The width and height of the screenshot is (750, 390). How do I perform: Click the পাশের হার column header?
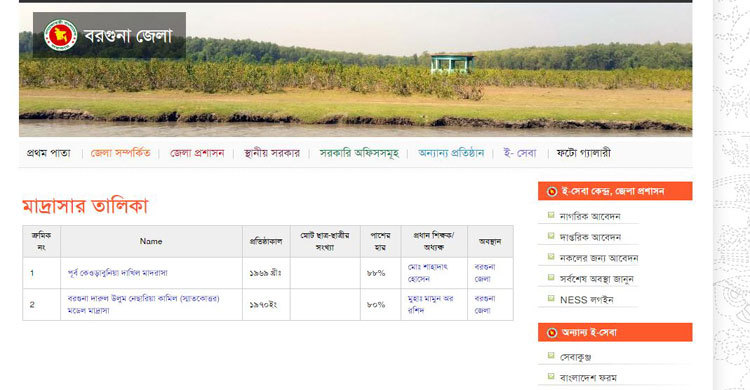(381, 242)
